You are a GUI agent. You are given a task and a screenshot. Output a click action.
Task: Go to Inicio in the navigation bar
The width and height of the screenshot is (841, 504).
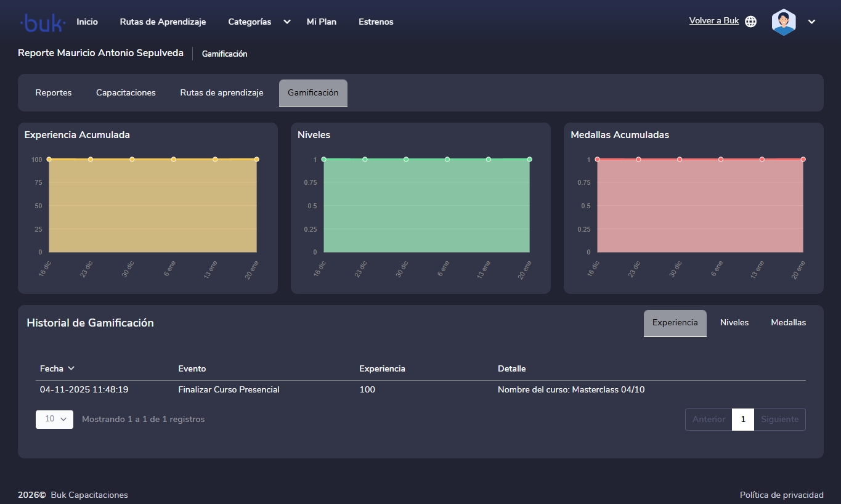click(x=87, y=22)
